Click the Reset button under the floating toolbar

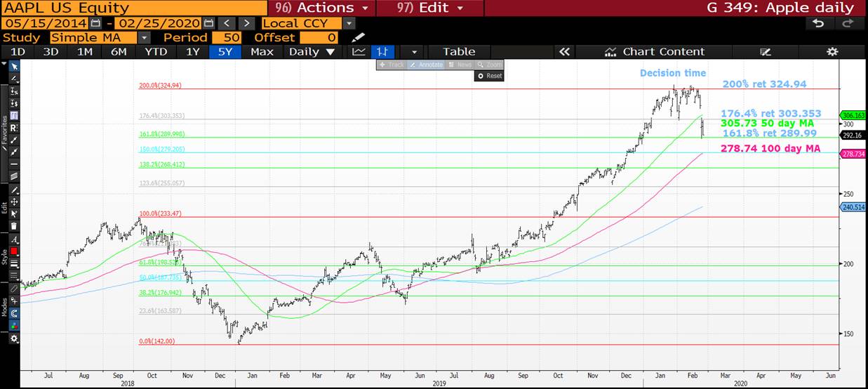490,76
